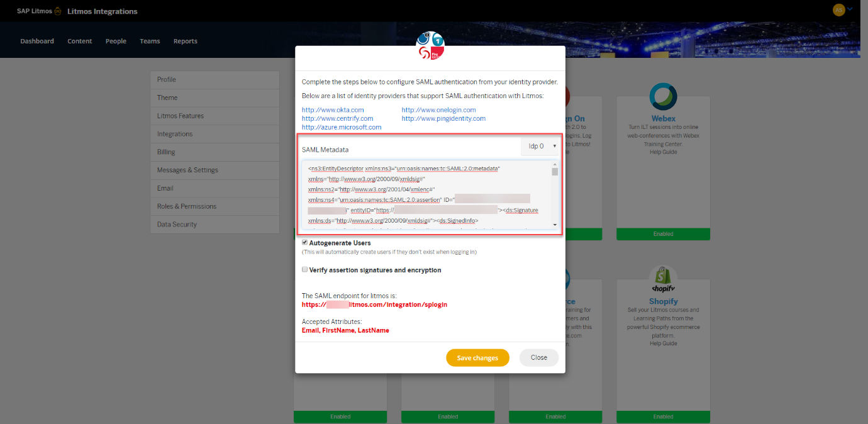Open the Webex Help Guide link
Image resolution: width=868 pixels, height=424 pixels.
(x=664, y=152)
